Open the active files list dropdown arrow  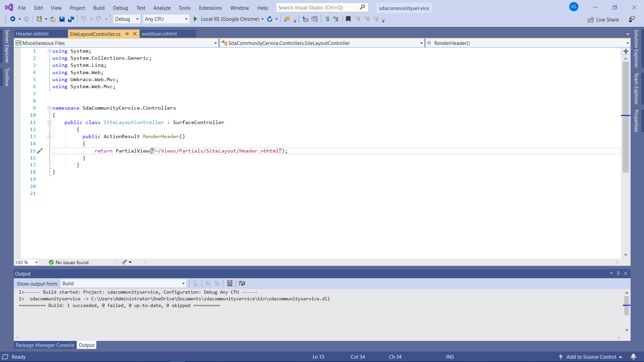coord(628,34)
